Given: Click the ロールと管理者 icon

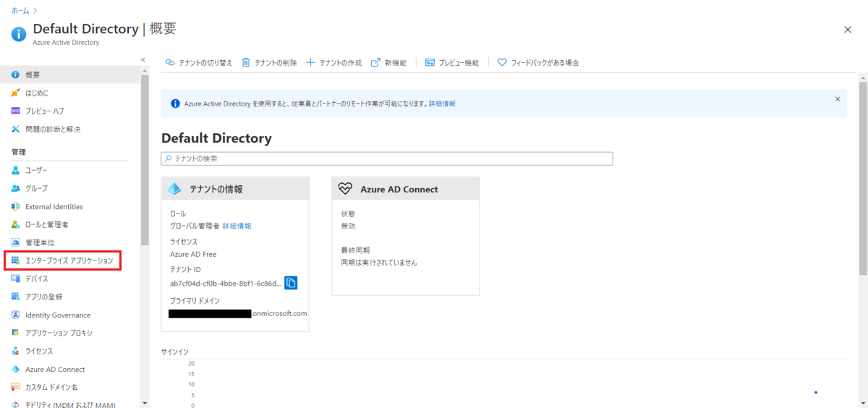Looking at the screenshot, I should (16, 224).
